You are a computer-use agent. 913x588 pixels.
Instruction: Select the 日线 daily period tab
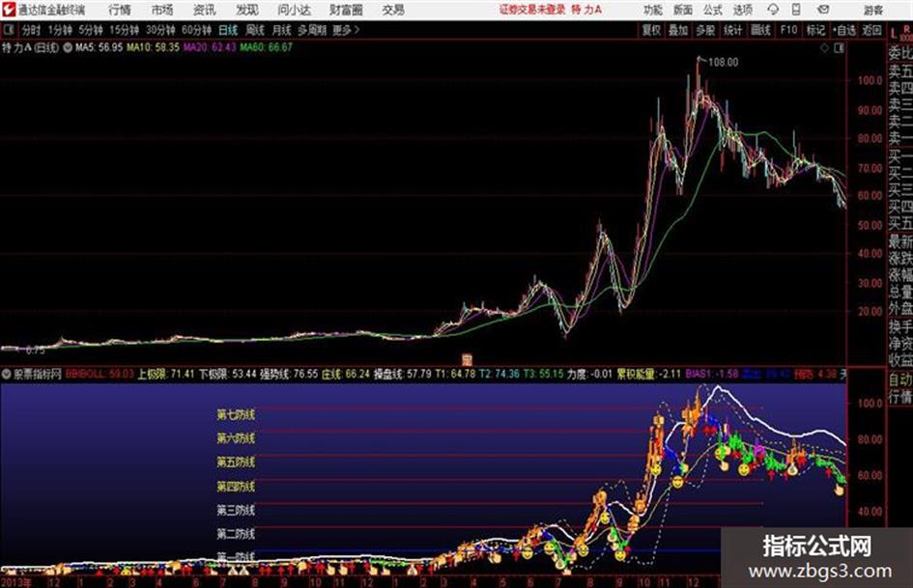(228, 30)
